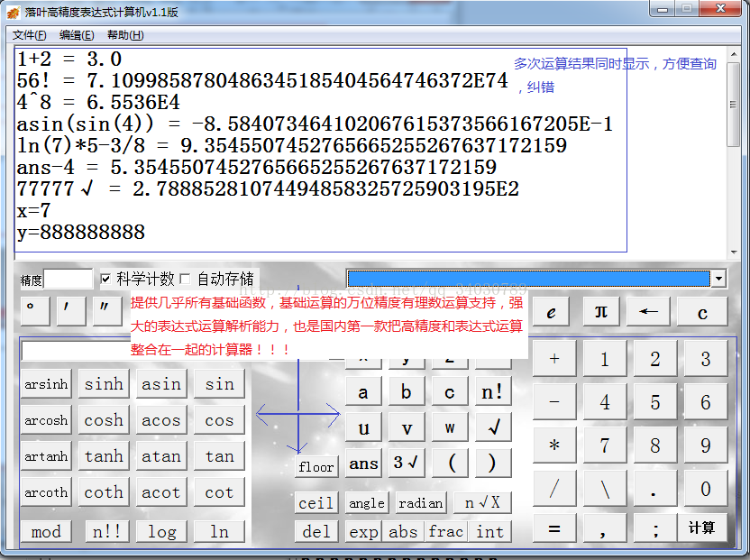Click the asin function button
The width and height of the screenshot is (750, 560).
(161, 383)
